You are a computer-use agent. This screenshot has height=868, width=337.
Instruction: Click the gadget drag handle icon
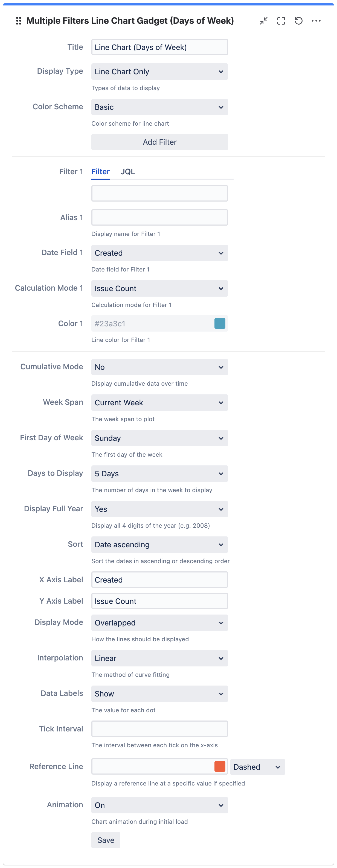(19, 21)
